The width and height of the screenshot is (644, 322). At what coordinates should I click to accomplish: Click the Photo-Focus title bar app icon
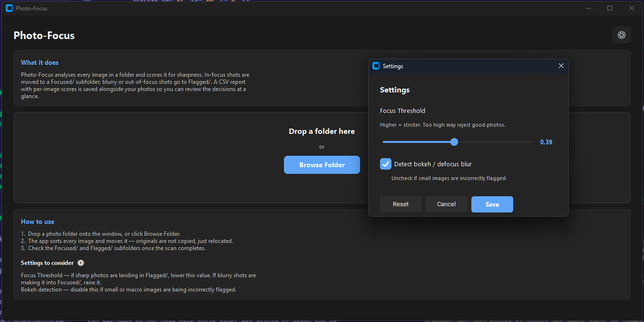(x=9, y=8)
